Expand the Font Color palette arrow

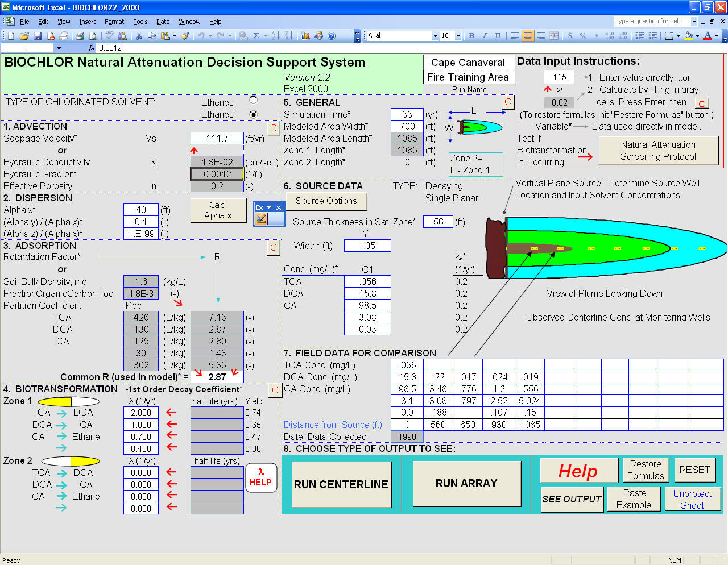coord(717,36)
